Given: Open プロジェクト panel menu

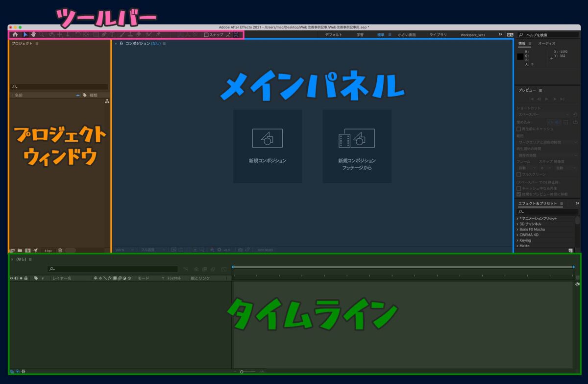Looking at the screenshot, I should [37, 44].
